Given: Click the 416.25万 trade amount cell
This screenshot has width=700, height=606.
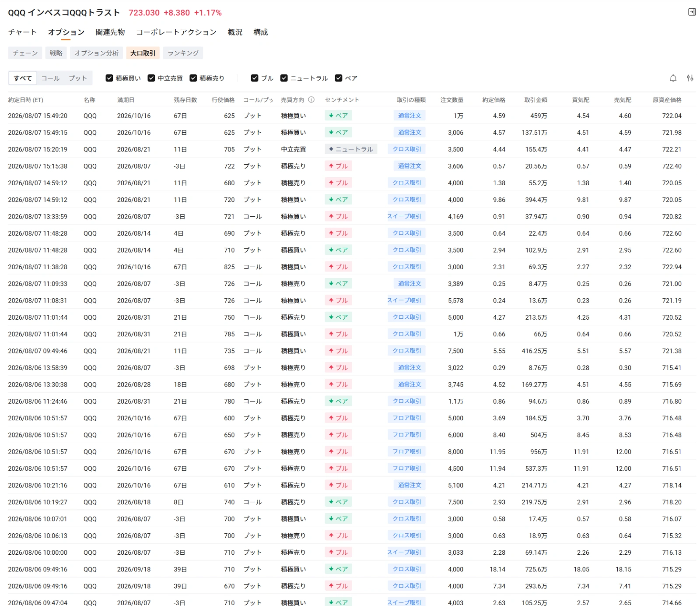Looking at the screenshot, I should pos(534,351).
